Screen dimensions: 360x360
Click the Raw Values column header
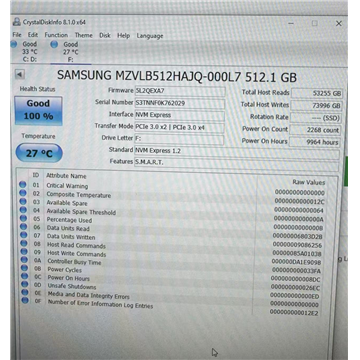click(x=308, y=182)
